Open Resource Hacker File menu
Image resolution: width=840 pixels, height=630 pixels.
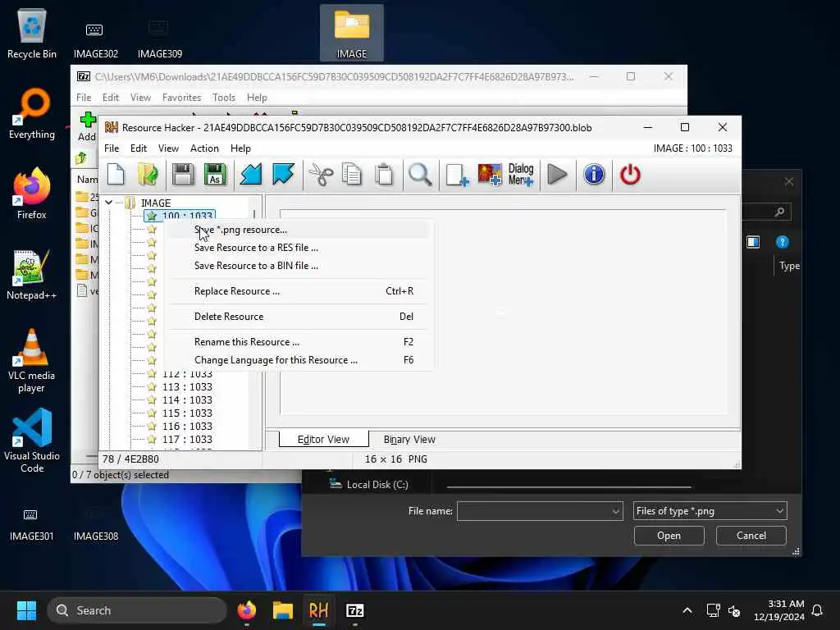(112, 148)
